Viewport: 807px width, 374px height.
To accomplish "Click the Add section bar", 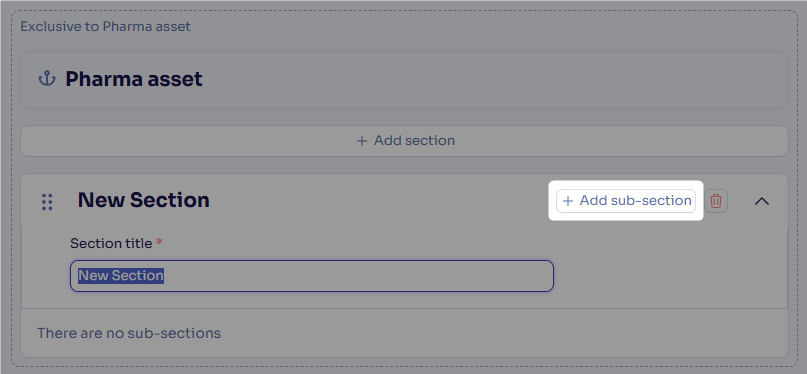I will 405,141.
